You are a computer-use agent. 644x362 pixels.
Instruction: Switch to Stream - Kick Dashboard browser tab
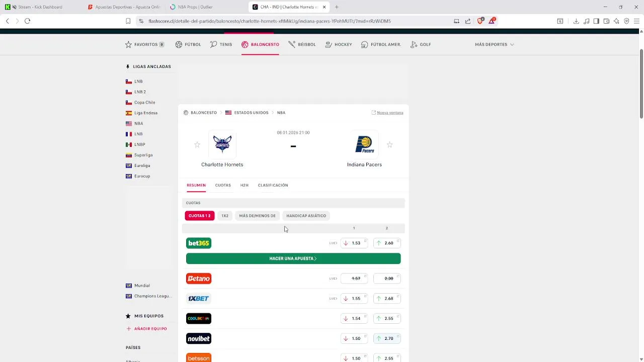coord(39,7)
